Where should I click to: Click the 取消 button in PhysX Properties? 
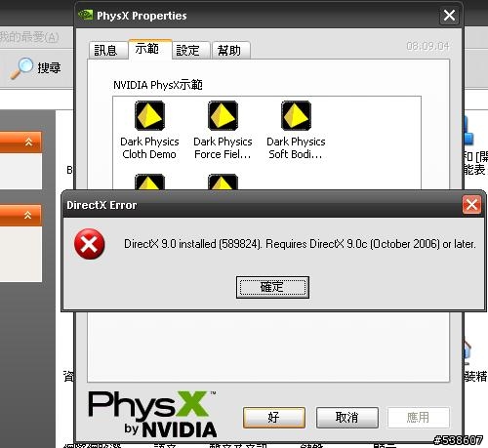347,417
